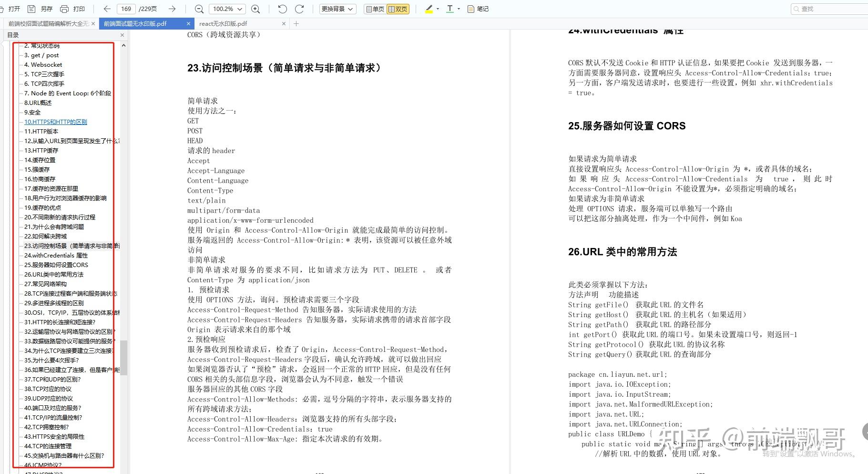Open the 更换背景 background dropdown
This screenshot has width=868, height=474.
(337, 9)
